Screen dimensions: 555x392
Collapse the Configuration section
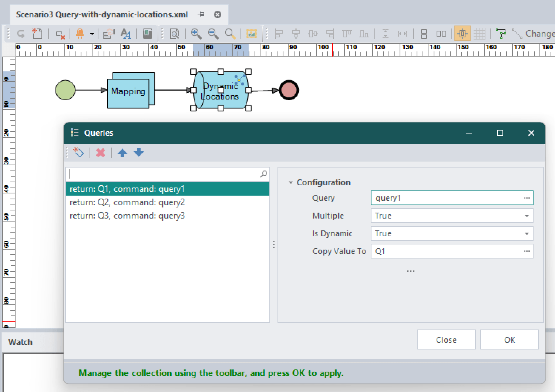pos(291,182)
